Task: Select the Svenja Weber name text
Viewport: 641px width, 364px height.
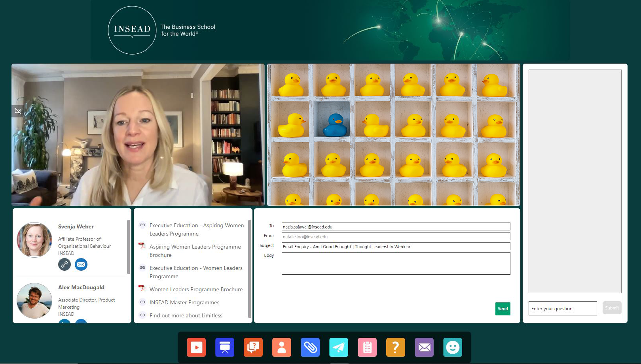Action: [x=76, y=226]
